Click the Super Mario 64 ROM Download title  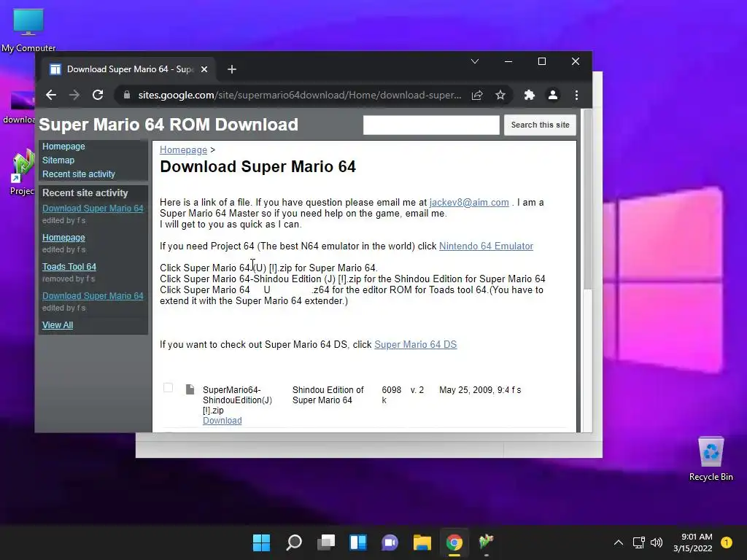(x=169, y=125)
